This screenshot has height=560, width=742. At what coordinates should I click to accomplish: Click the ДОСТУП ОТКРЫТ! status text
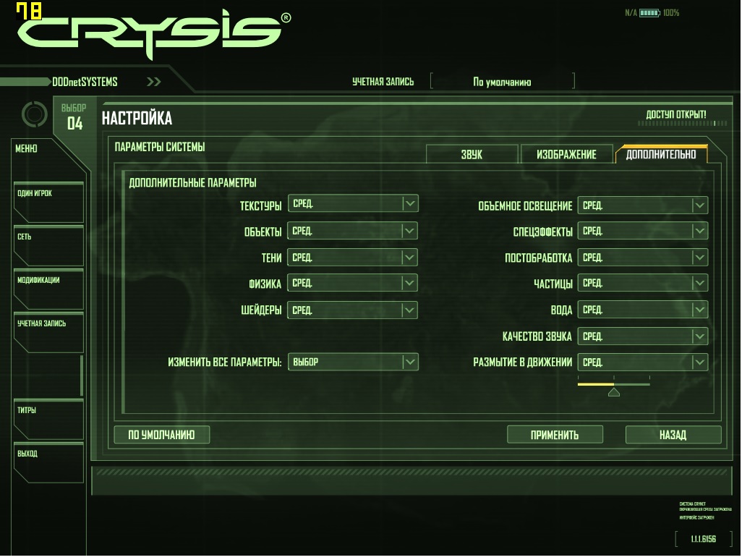[x=676, y=114]
